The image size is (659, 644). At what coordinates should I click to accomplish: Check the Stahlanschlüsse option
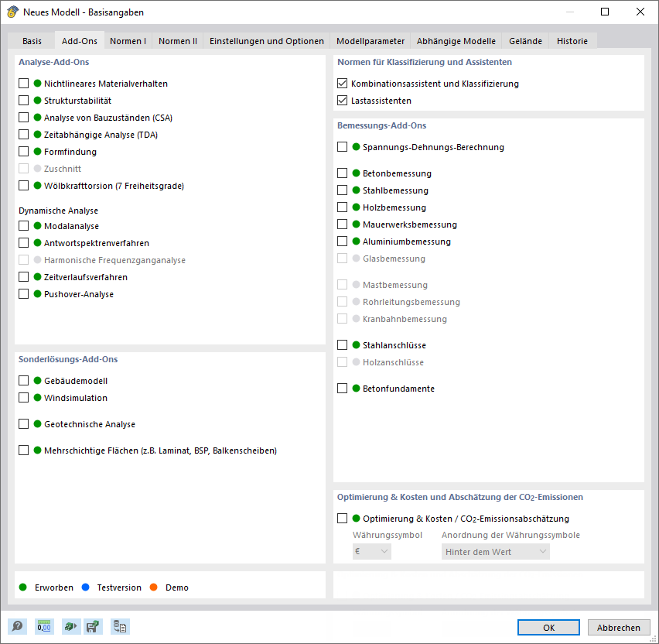pyautogui.click(x=342, y=344)
